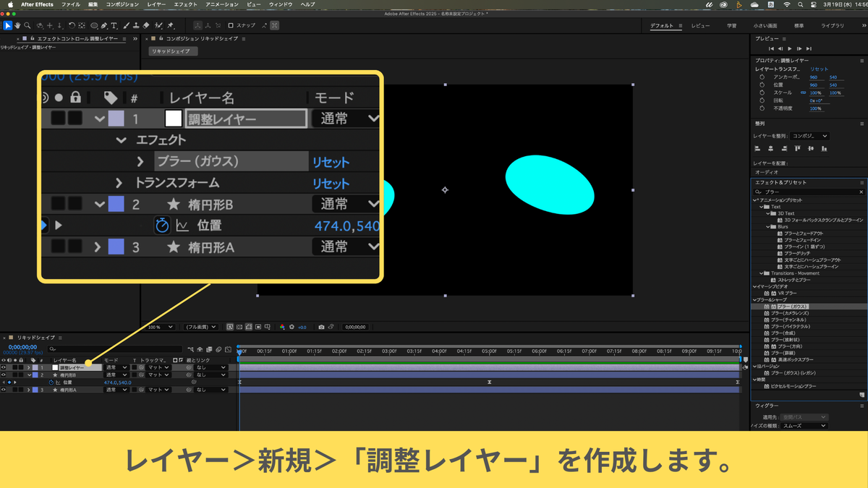Select the Type tool
Image resolution: width=868 pixels, height=488 pixels.
tap(114, 25)
